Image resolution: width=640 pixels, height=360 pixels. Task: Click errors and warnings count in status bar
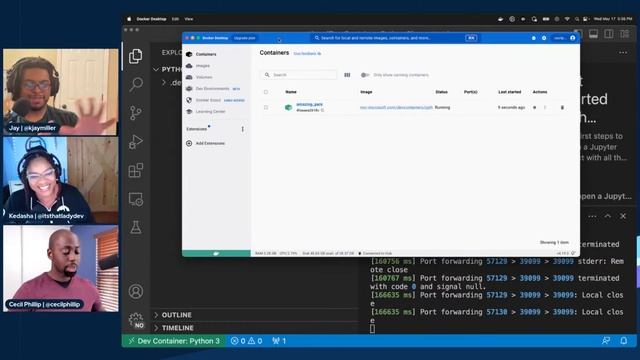tap(247, 341)
